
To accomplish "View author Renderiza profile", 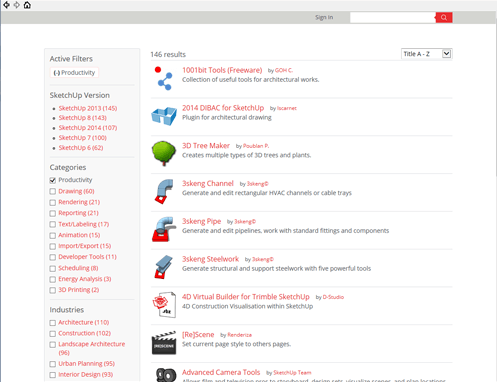I will [x=239, y=335].
